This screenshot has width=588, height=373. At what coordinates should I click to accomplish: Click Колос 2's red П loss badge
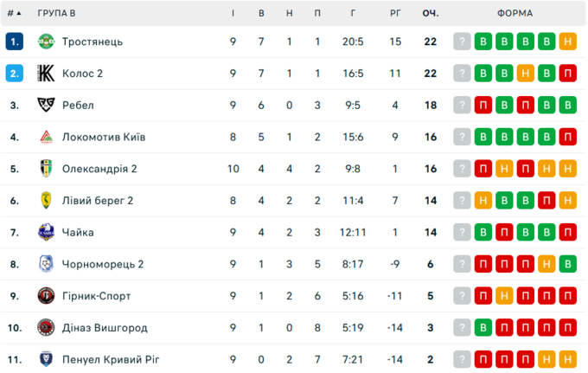(567, 74)
